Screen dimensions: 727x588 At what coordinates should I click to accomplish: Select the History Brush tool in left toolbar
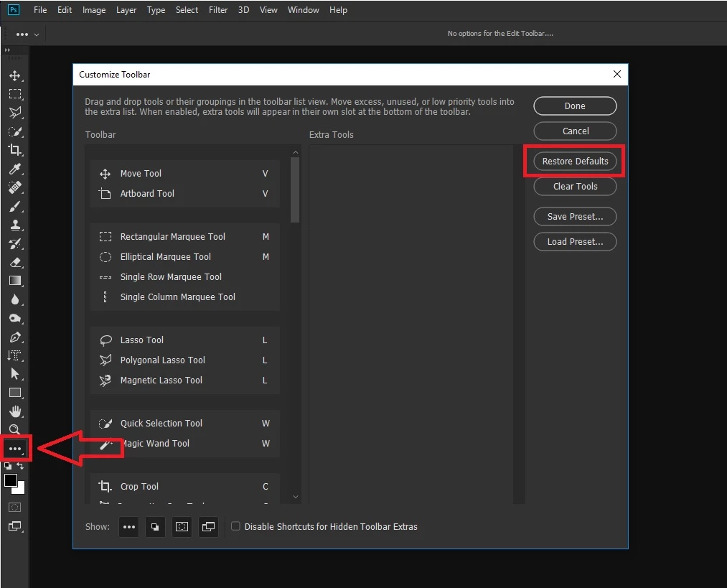coord(15,244)
